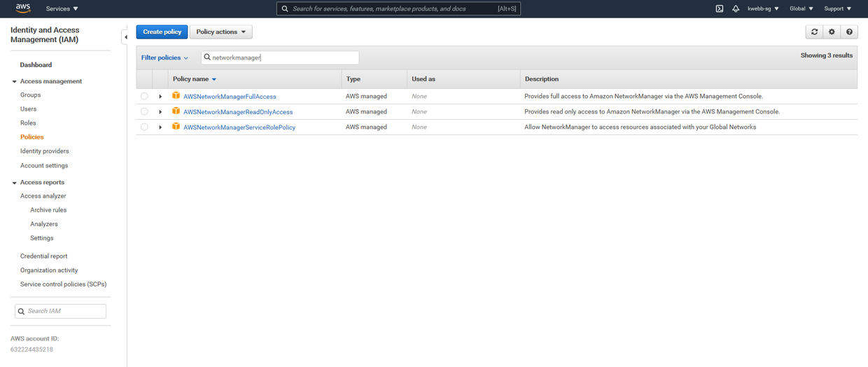Sort by the Policy name column

point(195,79)
